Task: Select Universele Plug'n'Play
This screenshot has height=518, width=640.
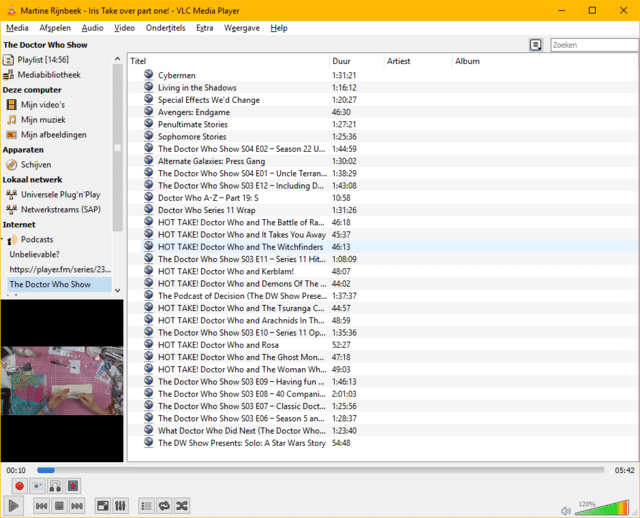Action: click(x=60, y=195)
